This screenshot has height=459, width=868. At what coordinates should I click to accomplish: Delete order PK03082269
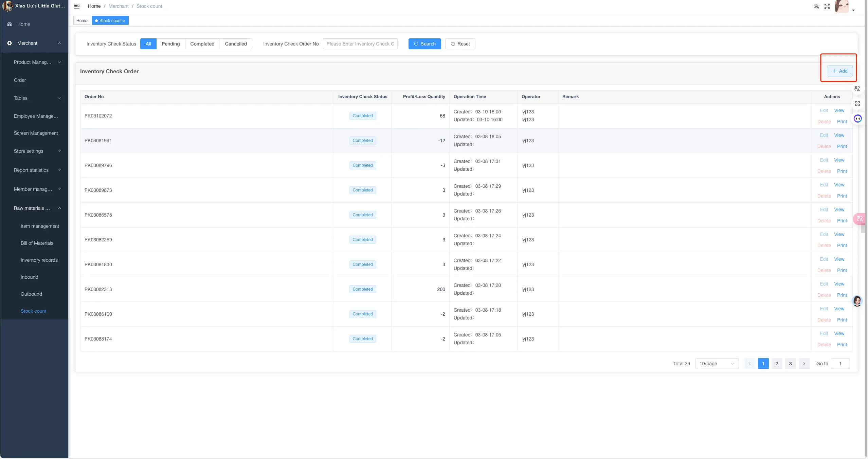tap(824, 245)
